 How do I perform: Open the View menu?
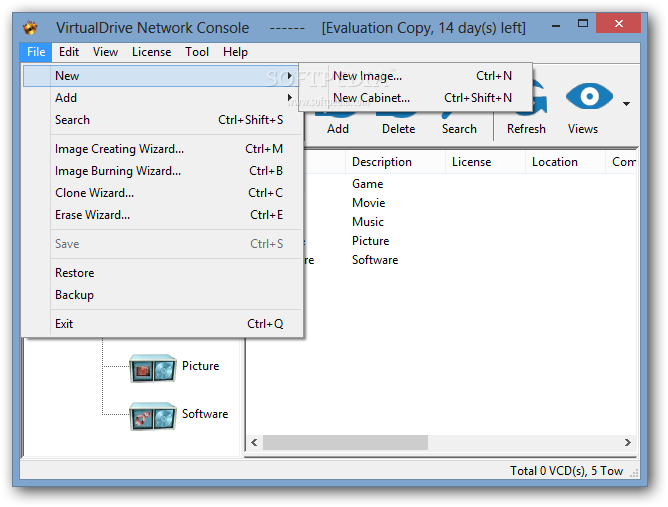tap(105, 52)
